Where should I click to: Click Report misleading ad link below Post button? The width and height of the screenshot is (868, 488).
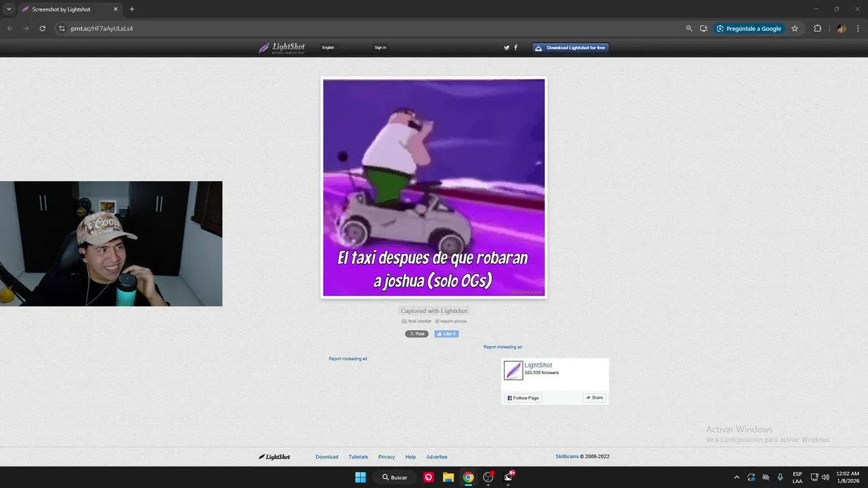(x=348, y=359)
